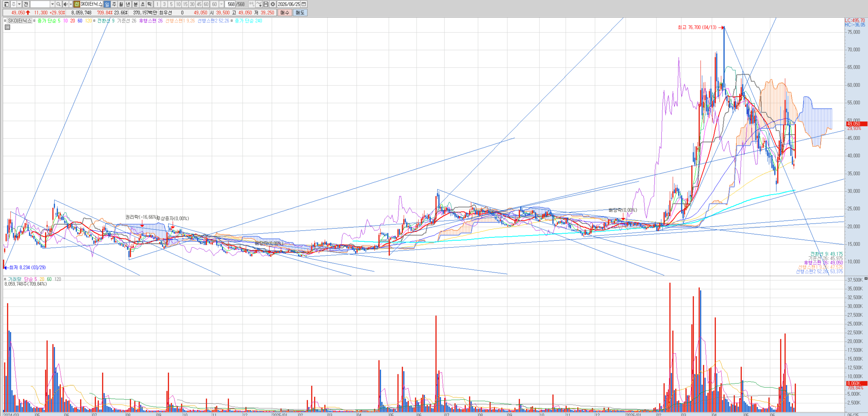Click the 거래량 volume legend label
Image resolution: width=868 pixels, height=416 pixels.
[x=14, y=279]
